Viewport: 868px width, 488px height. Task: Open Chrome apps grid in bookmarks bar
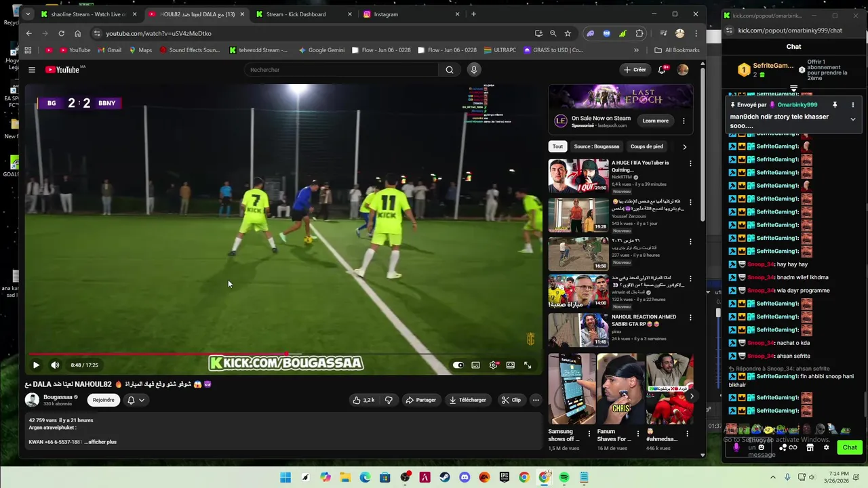pyautogui.click(x=28, y=50)
